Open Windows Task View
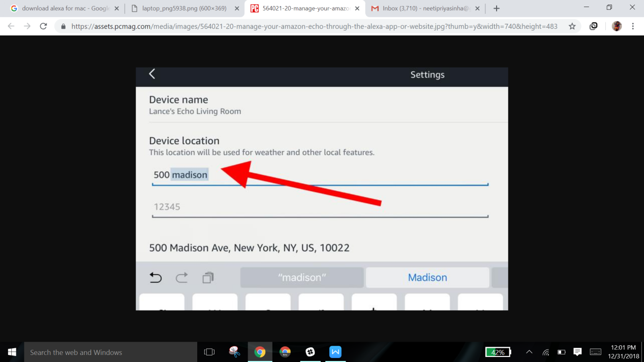Viewport: 644px width, 362px height. pos(209,352)
